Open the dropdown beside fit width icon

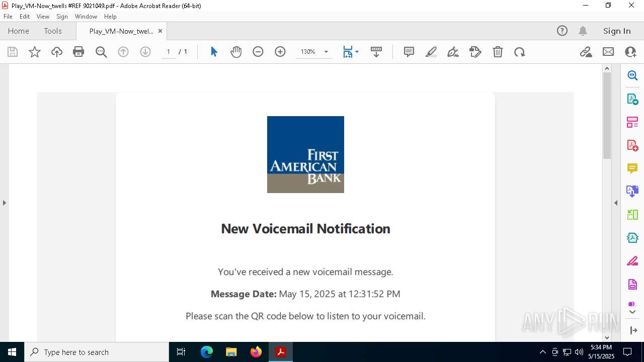click(x=357, y=52)
